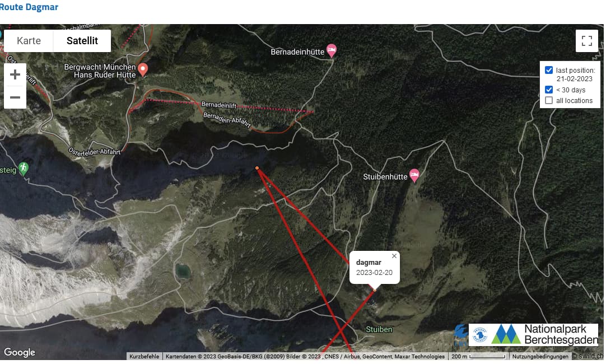606x364 pixels.
Task: Click the green hiking trail marker
Action: click(x=24, y=169)
